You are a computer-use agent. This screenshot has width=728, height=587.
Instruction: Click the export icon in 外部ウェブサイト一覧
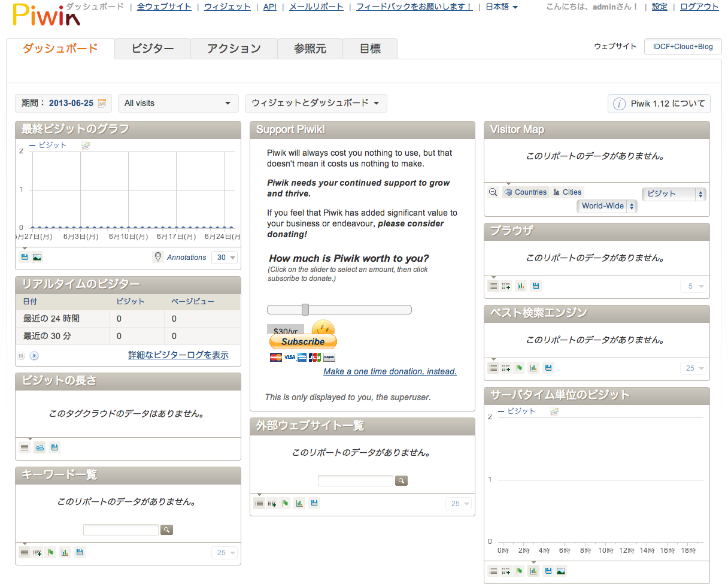(314, 503)
